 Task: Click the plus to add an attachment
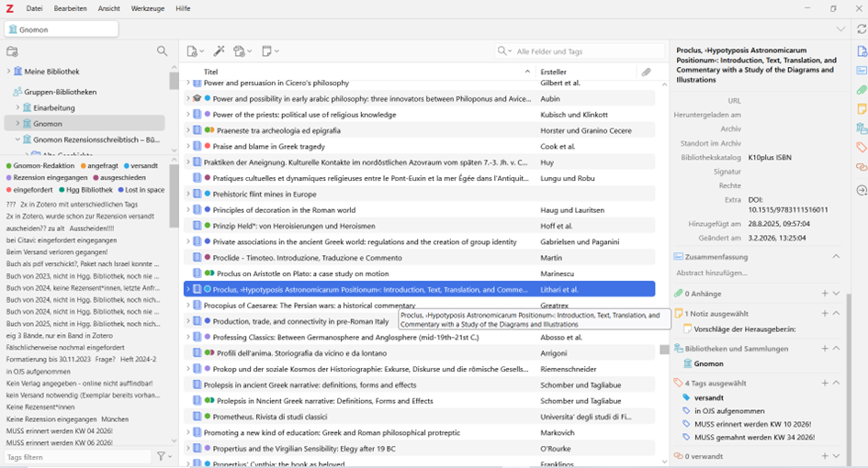pyautogui.click(x=825, y=294)
